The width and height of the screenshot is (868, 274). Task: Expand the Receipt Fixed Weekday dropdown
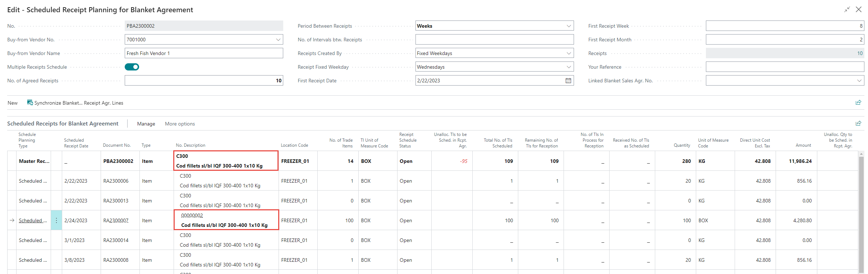point(569,67)
